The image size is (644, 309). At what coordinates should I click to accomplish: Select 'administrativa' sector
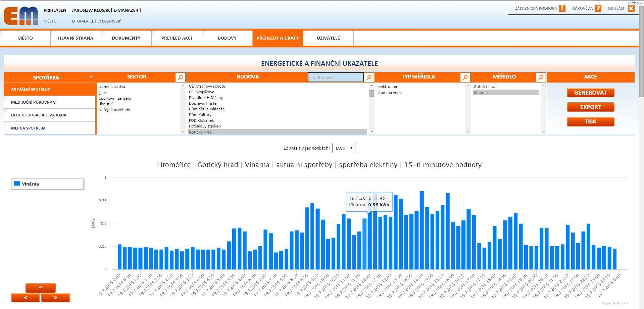click(x=112, y=87)
